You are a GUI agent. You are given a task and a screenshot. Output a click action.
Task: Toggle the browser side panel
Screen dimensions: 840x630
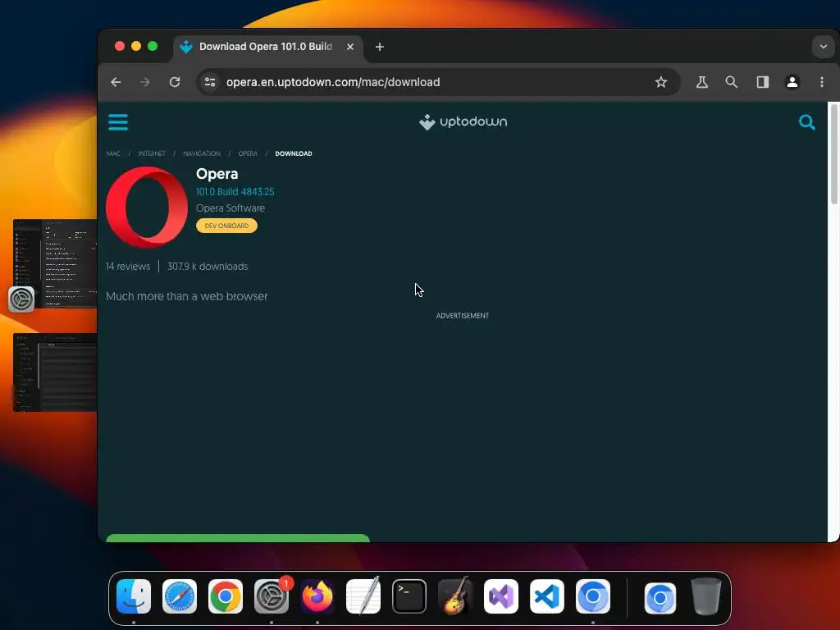point(762,82)
